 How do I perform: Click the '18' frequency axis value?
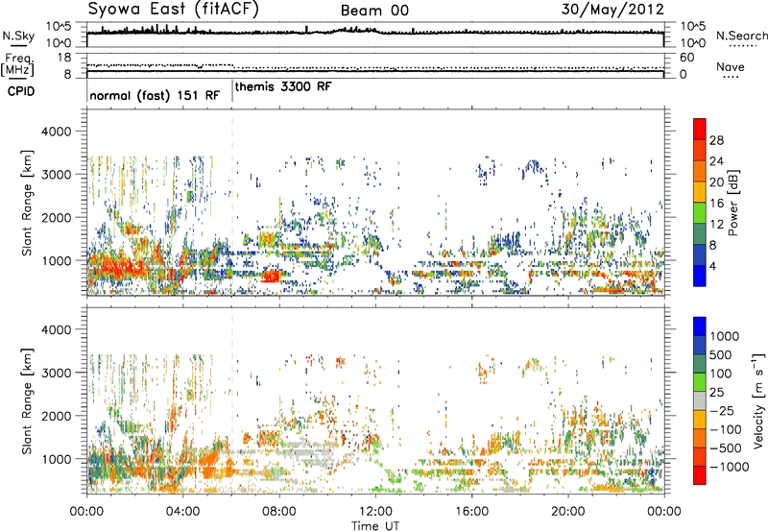[64, 58]
